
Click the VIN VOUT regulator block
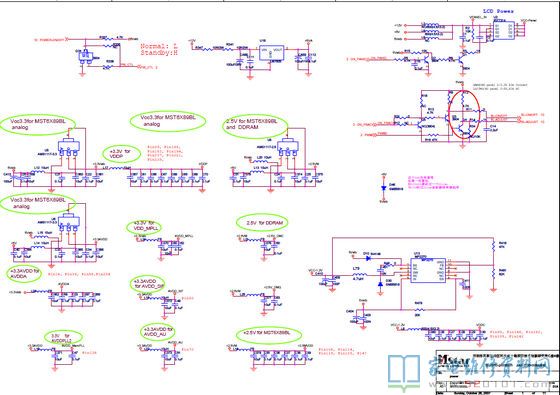click(x=271, y=53)
